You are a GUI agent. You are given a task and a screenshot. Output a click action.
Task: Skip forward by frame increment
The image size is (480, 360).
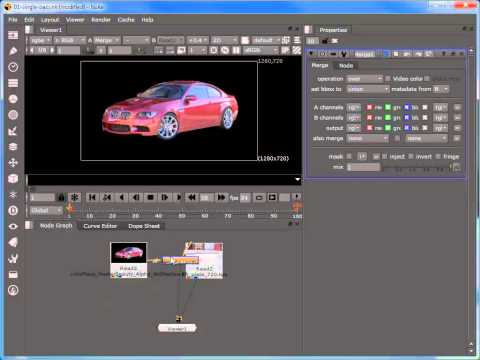[221, 197]
